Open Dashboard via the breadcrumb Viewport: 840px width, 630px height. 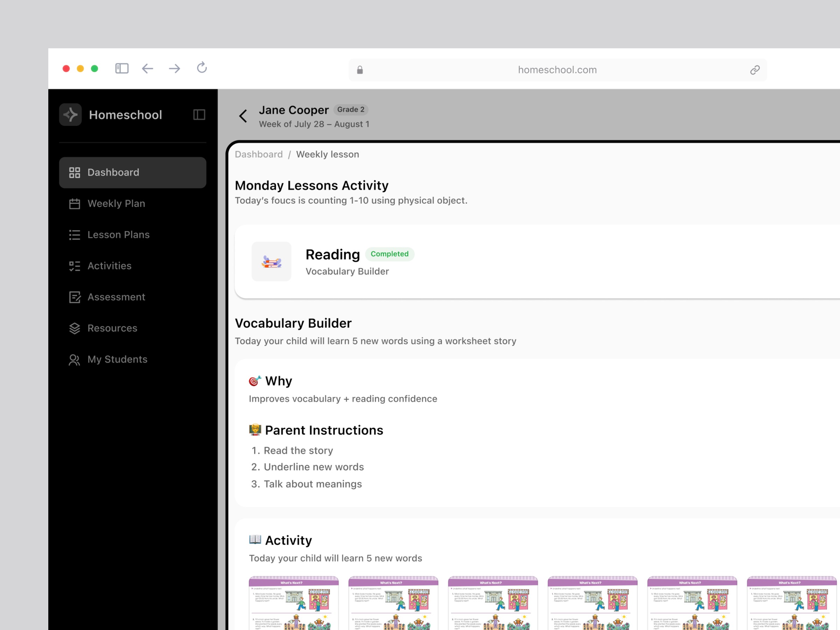[259, 154]
